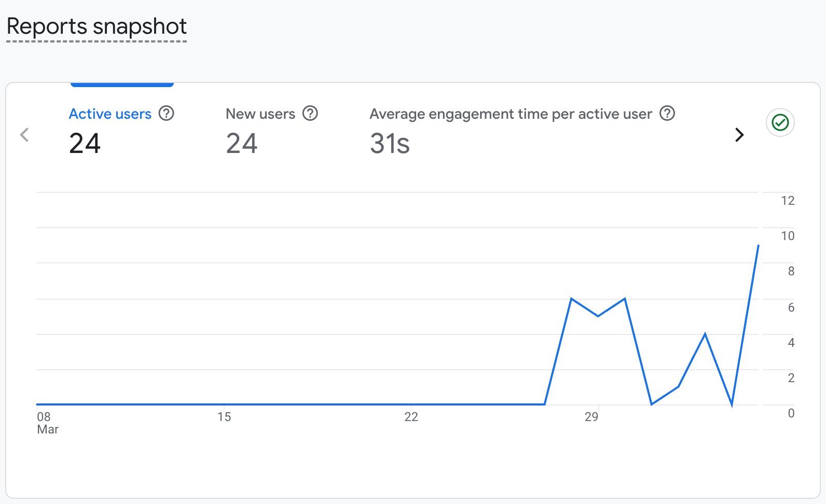Click the y-axis label 2
The width and height of the screenshot is (826, 504).
coord(791,378)
